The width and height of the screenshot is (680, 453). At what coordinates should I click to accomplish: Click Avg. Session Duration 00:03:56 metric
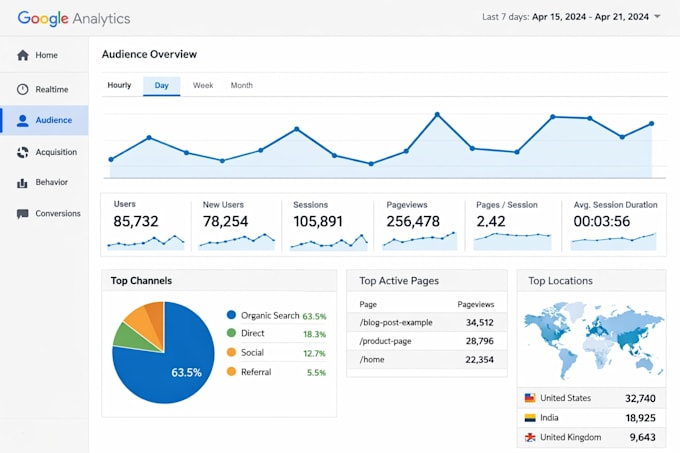point(614,225)
